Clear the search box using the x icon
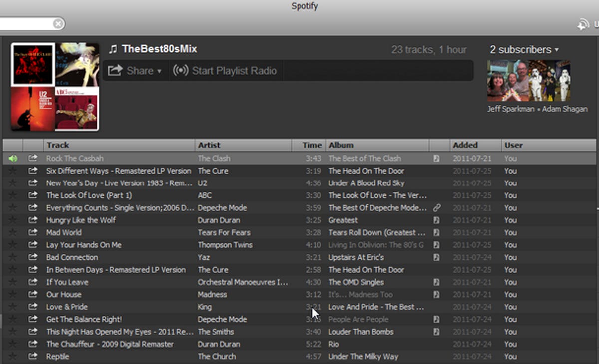The width and height of the screenshot is (599, 364). (58, 23)
